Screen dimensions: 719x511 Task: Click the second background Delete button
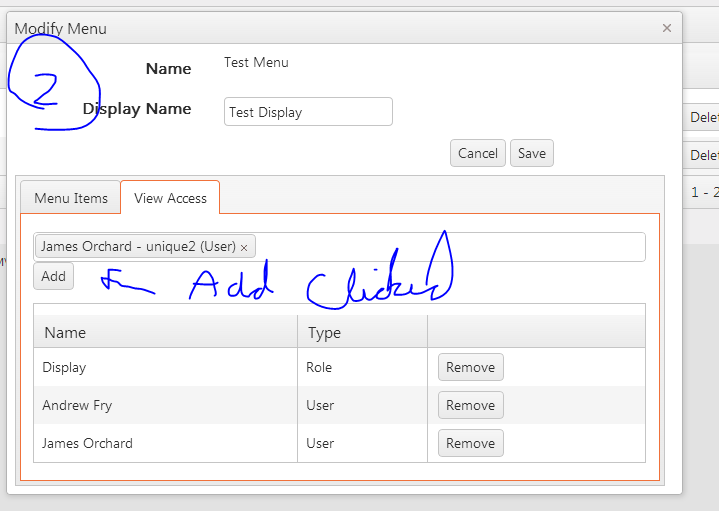pos(704,155)
